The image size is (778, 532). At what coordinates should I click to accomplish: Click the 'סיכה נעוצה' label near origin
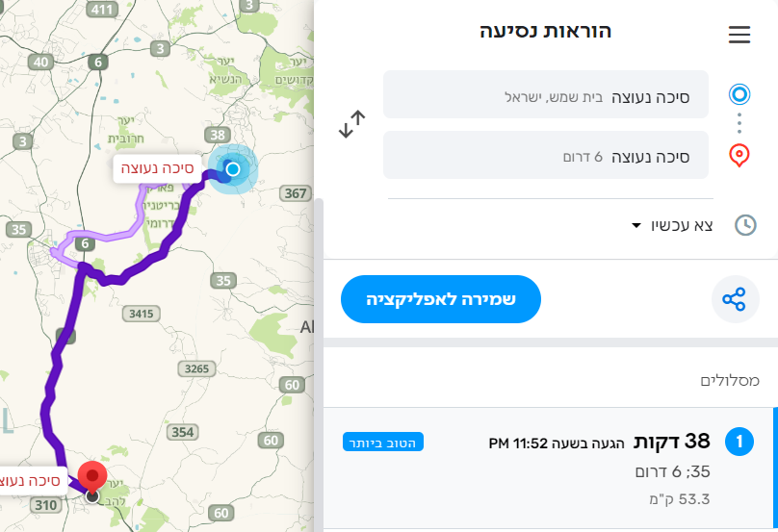pyautogui.click(x=156, y=168)
